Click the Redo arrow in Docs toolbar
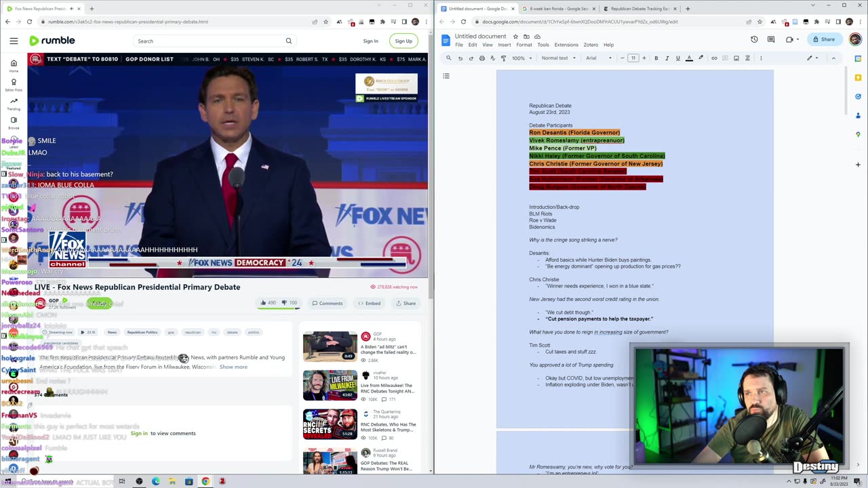This screenshot has width=868, height=488. [471, 58]
